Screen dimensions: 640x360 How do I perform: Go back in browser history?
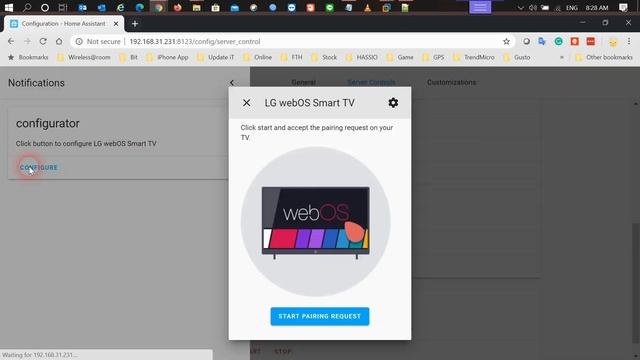(11, 41)
